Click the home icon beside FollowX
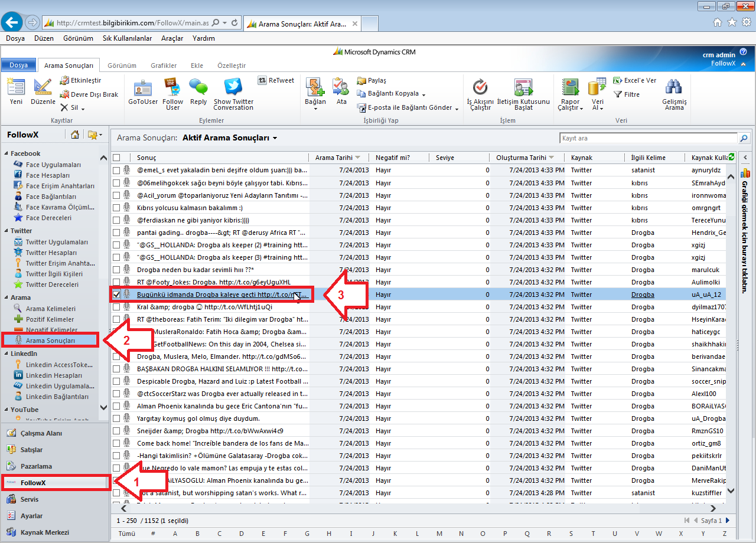 75,135
